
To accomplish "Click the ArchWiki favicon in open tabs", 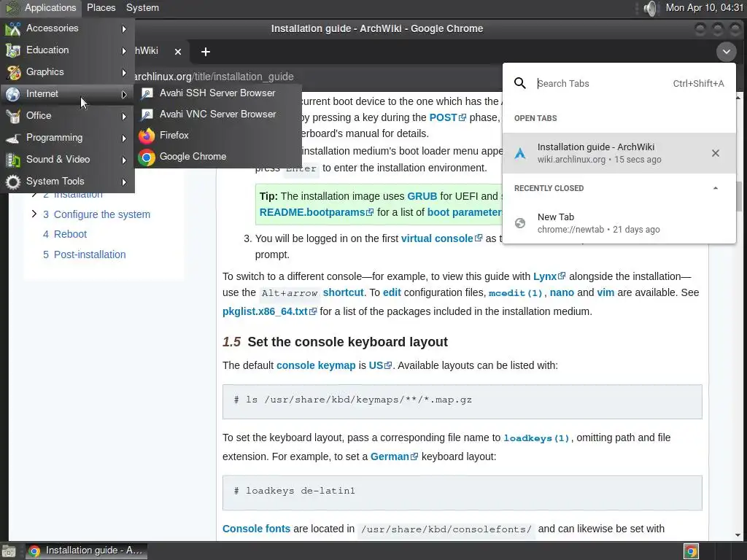I will coord(519,153).
